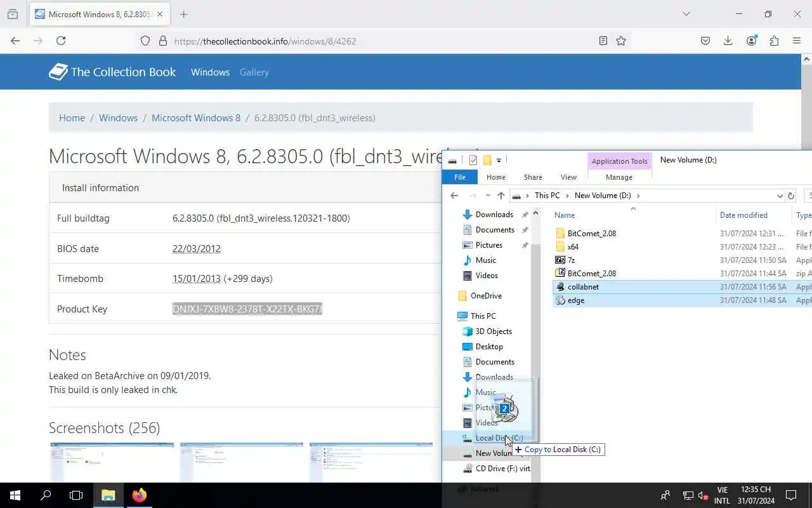Reload the current Firefox page
The height and width of the screenshot is (508, 812).
tap(61, 41)
